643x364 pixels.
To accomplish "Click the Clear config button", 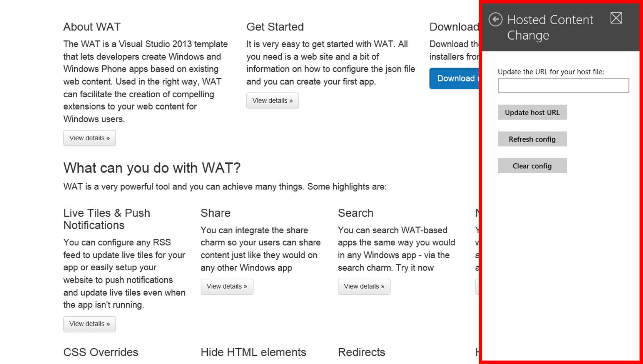I will pyautogui.click(x=532, y=166).
